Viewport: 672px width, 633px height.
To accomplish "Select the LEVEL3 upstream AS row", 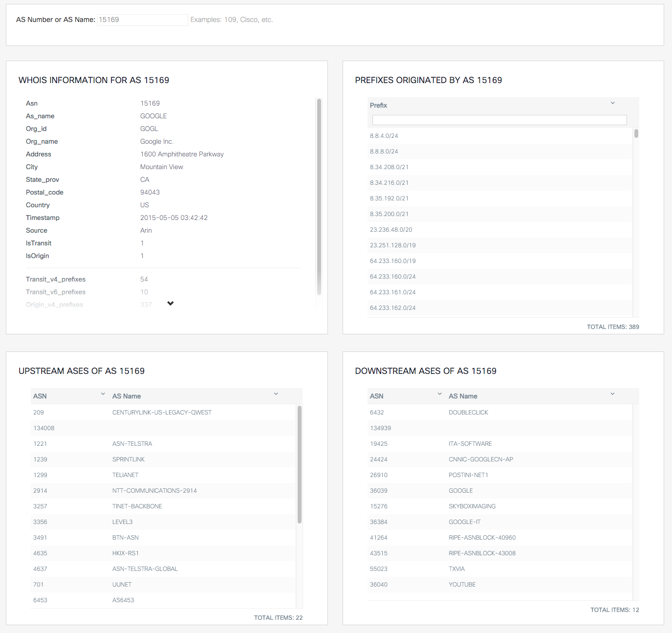I will coord(163,522).
